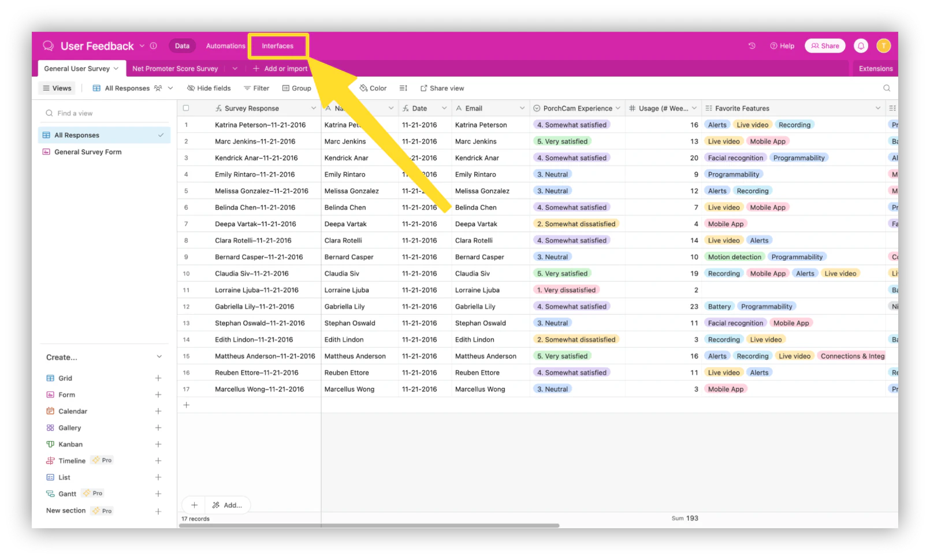Open the row height icon in toolbar
Viewport: 930px width, 560px height.
[x=403, y=88]
